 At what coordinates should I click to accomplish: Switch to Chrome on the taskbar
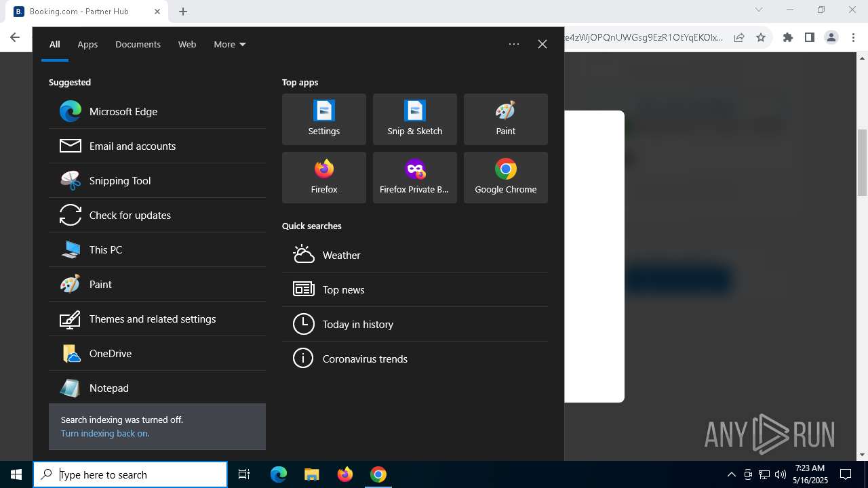coord(378,474)
